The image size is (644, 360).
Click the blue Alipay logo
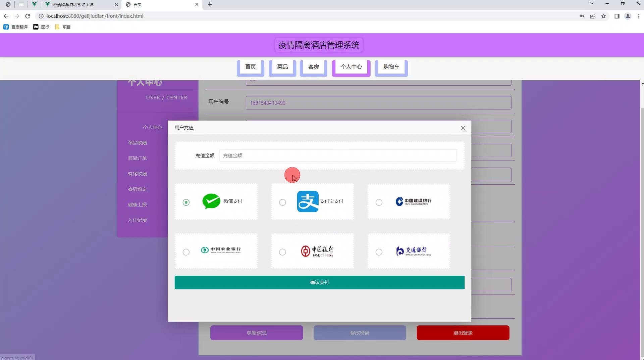[x=308, y=201]
